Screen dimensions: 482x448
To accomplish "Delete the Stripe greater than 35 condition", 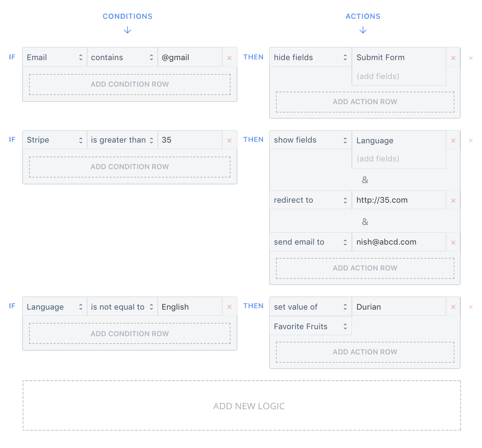I will click(x=229, y=140).
